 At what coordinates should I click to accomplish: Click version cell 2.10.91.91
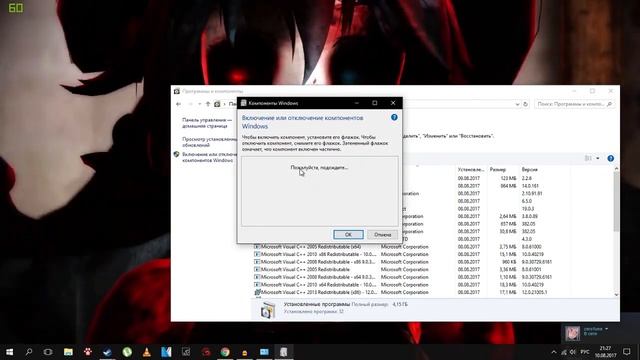pos(532,193)
